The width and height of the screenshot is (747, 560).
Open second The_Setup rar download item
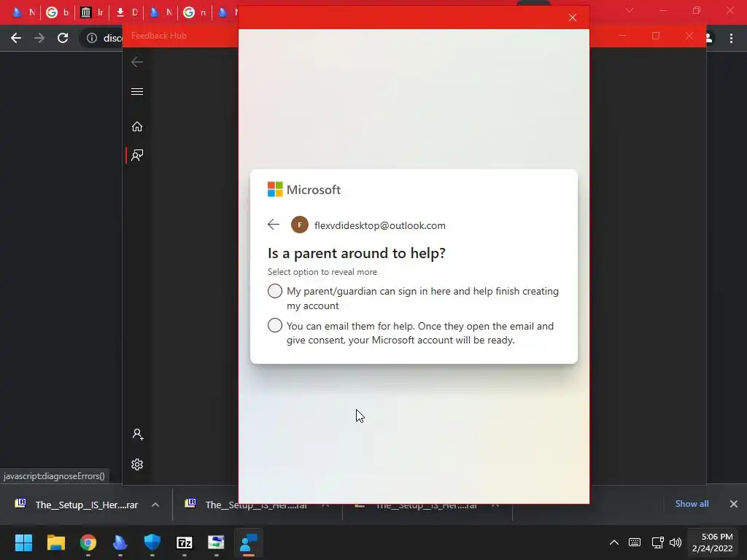click(x=247, y=505)
